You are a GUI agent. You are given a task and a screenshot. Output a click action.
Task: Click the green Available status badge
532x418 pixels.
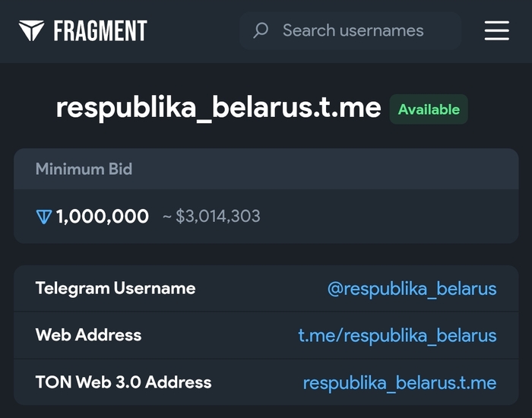[429, 109]
